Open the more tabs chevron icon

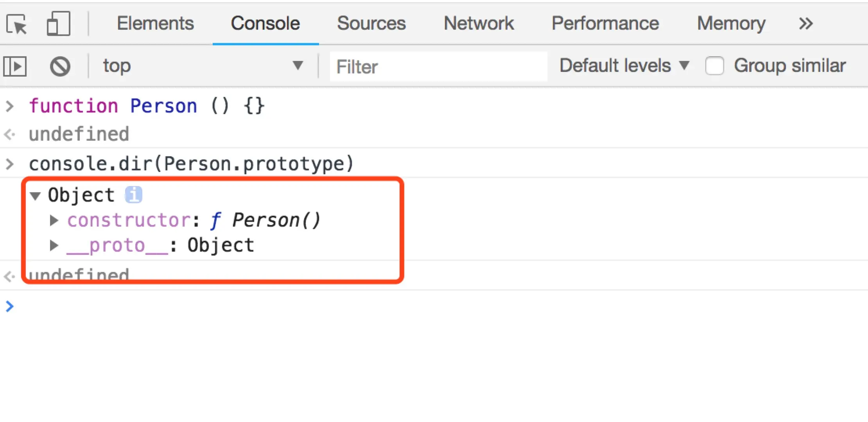coord(806,24)
